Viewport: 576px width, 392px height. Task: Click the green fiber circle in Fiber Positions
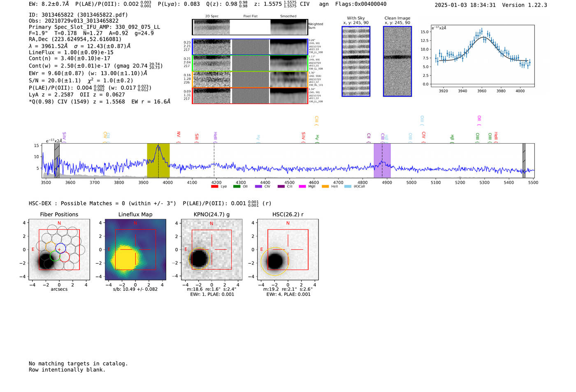point(55,256)
